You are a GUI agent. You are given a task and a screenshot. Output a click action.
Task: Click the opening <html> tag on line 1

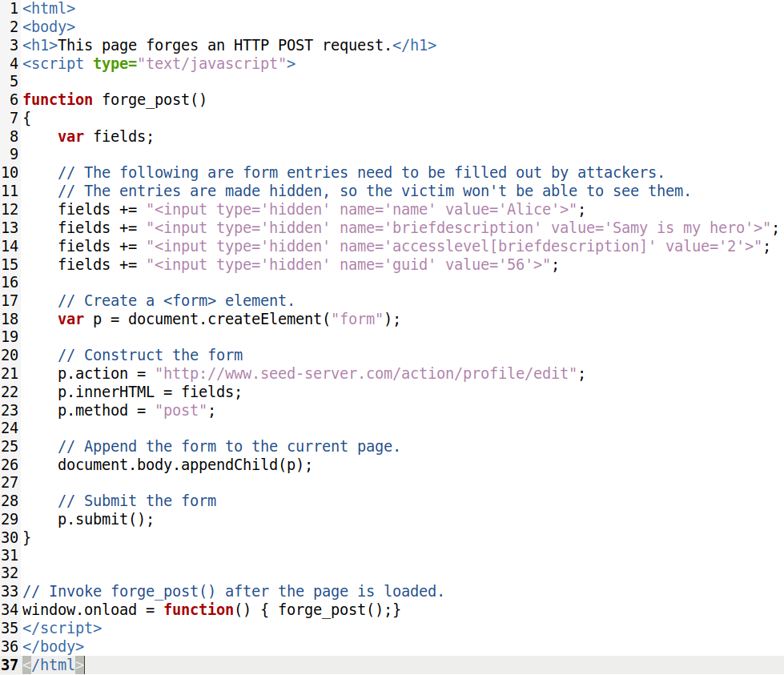point(49,9)
